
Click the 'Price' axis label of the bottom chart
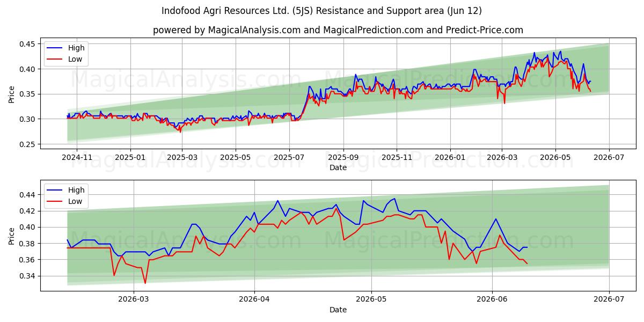coord(12,235)
